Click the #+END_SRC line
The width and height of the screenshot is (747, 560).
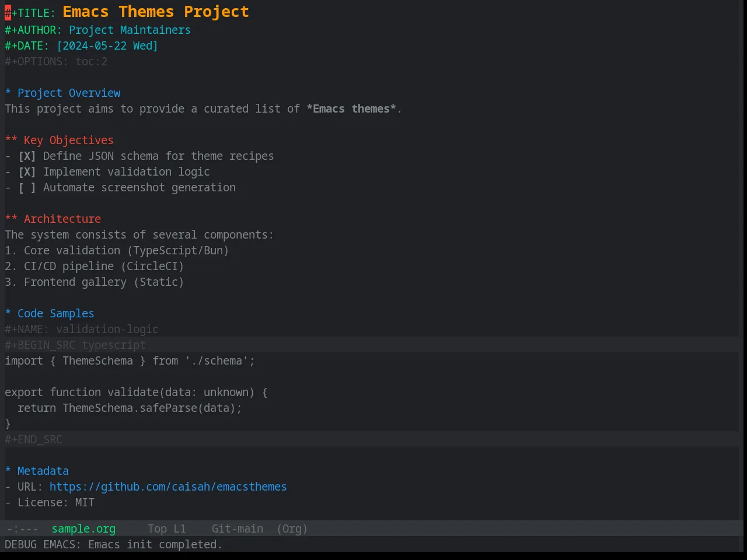(33, 439)
